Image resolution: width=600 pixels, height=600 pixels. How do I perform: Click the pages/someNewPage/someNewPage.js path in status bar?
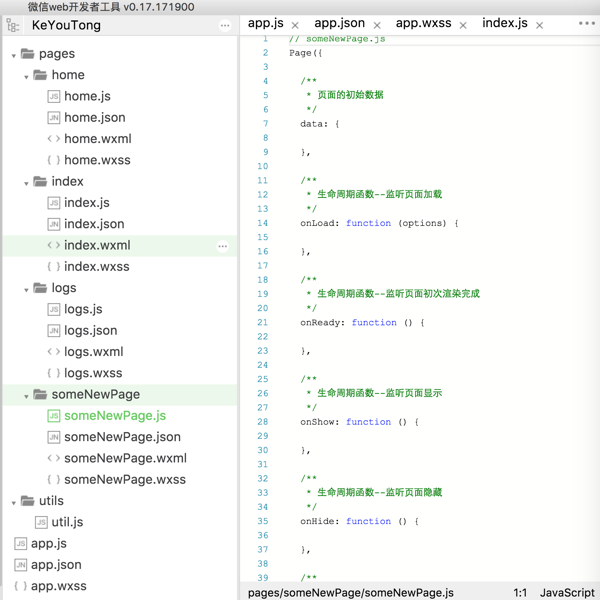click(x=351, y=592)
